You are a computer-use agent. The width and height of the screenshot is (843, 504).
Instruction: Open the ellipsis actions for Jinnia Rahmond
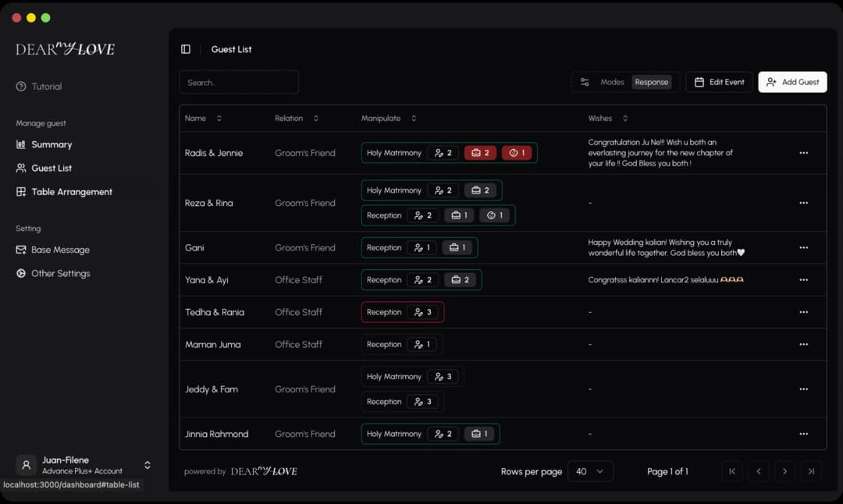(803, 434)
